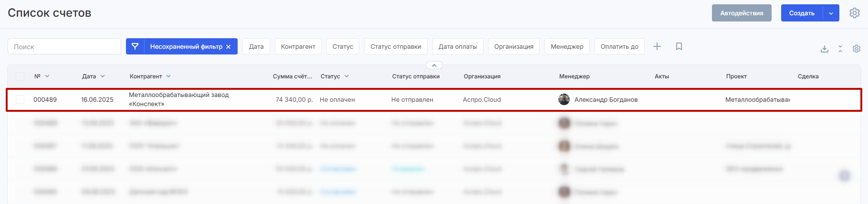
Task: Open Оплатить до filter chip
Action: click(619, 46)
